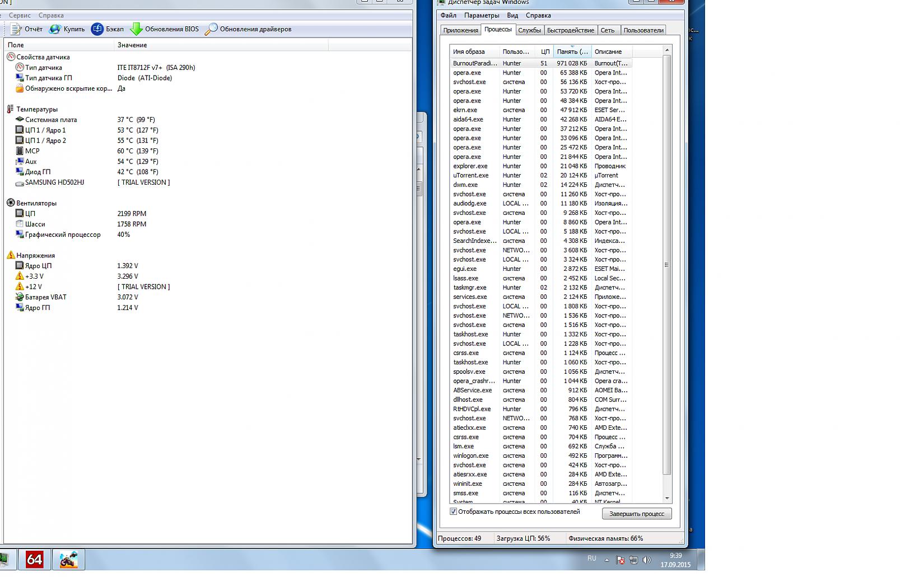The height and width of the screenshot is (577, 924).
Task: Click the motherboard icon beside Системная плата
Action: [x=20, y=120]
